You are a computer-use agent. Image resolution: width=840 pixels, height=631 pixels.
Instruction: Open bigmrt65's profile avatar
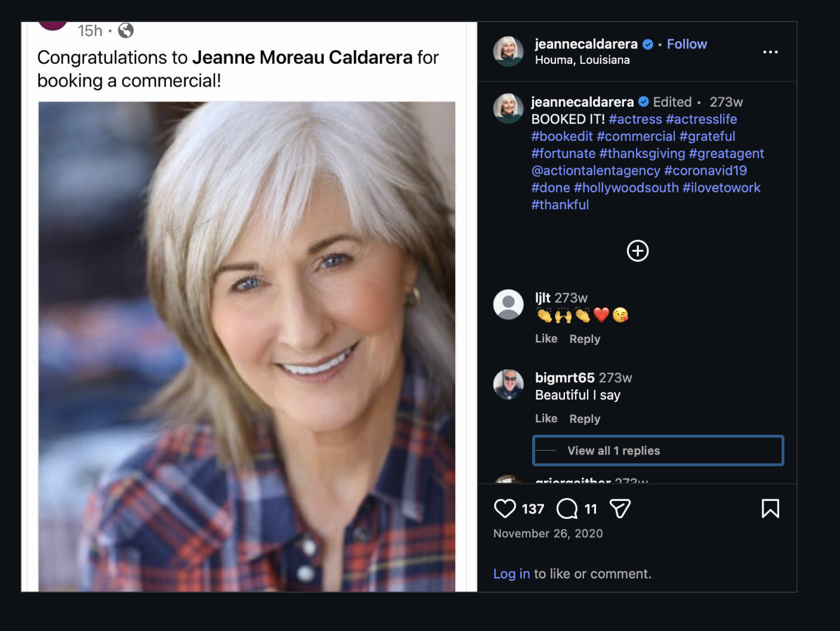click(508, 384)
